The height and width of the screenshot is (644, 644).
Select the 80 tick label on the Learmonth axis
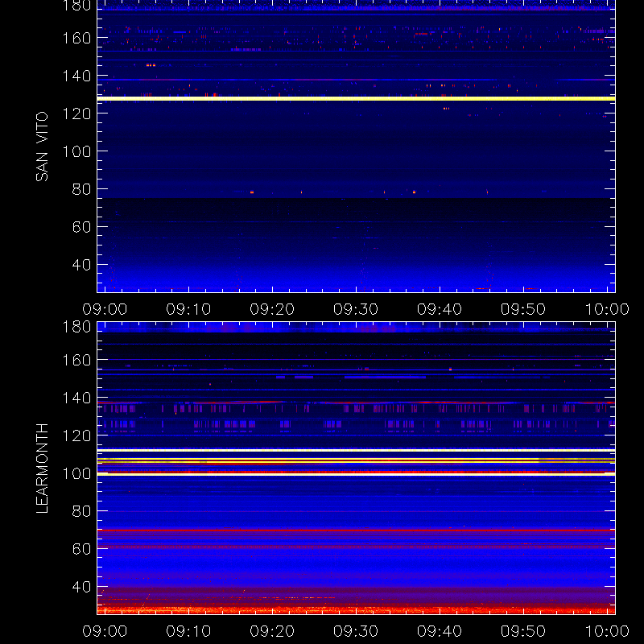(81, 511)
